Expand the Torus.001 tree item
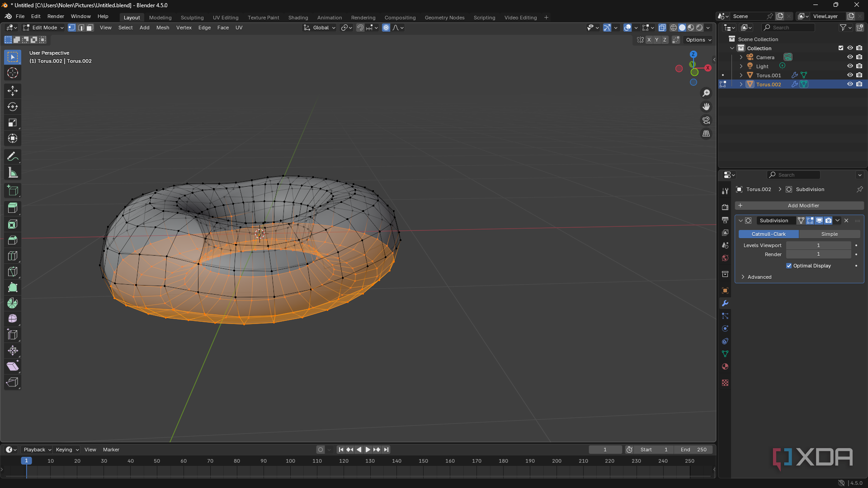This screenshot has height=488, width=868. 741,75
